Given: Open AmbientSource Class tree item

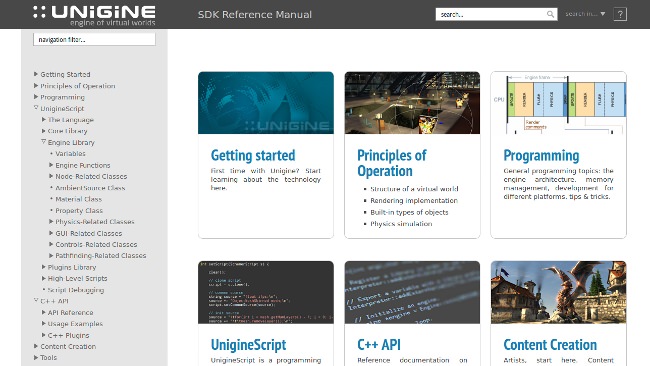Looking at the screenshot, I should tap(90, 188).
